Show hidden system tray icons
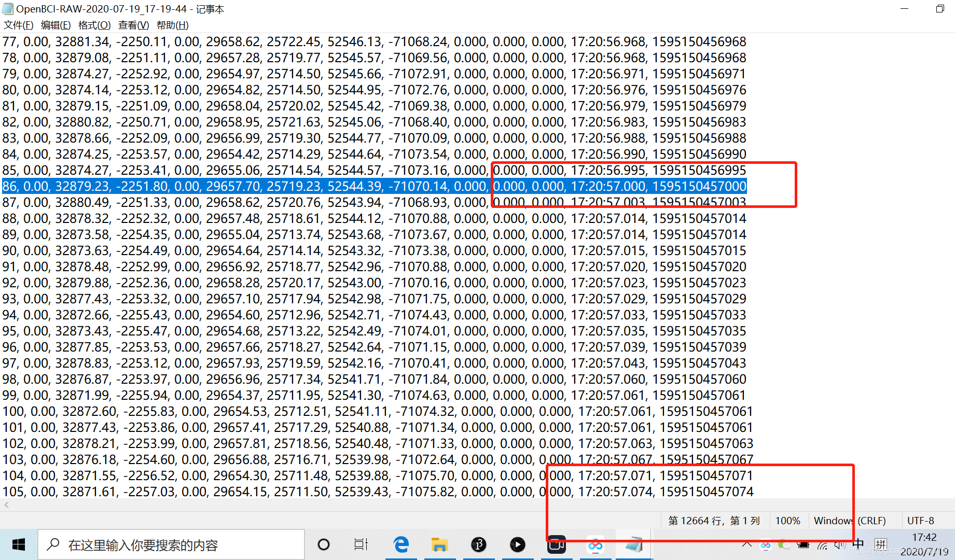The width and height of the screenshot is (955, 560). (x=746, y=544)
